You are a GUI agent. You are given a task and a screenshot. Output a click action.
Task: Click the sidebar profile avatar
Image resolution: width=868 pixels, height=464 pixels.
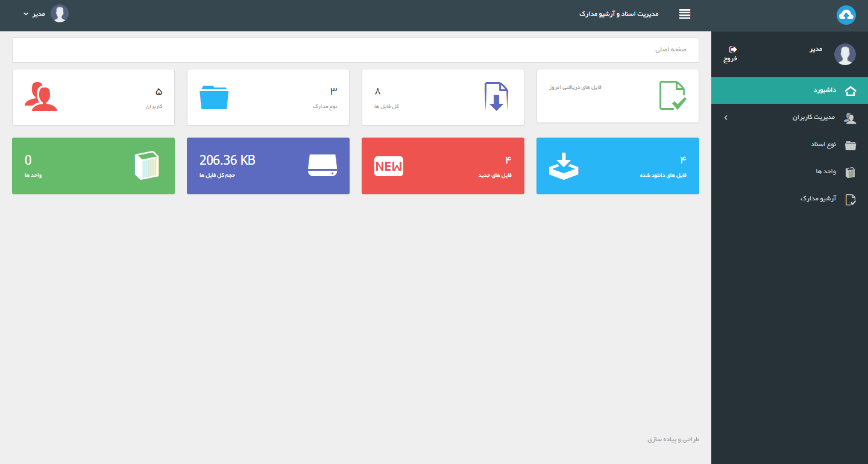pyautogui.click(x=845, y=54)
